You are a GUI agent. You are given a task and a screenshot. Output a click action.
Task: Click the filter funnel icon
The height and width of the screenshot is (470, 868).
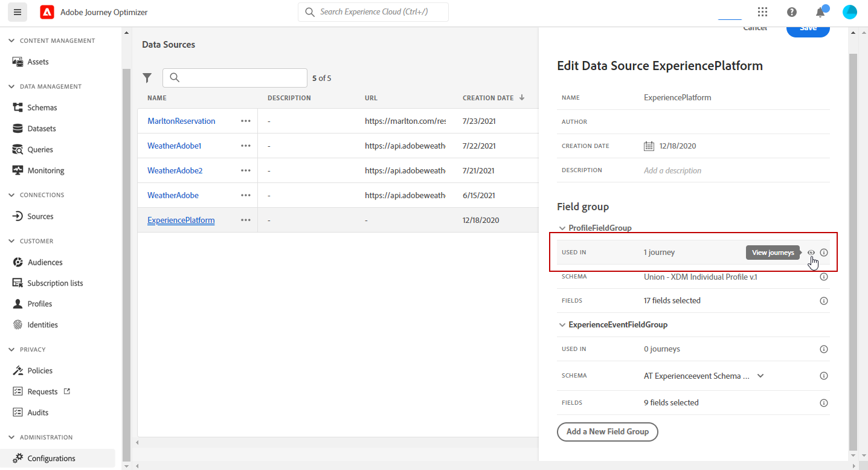pos(147,78)
